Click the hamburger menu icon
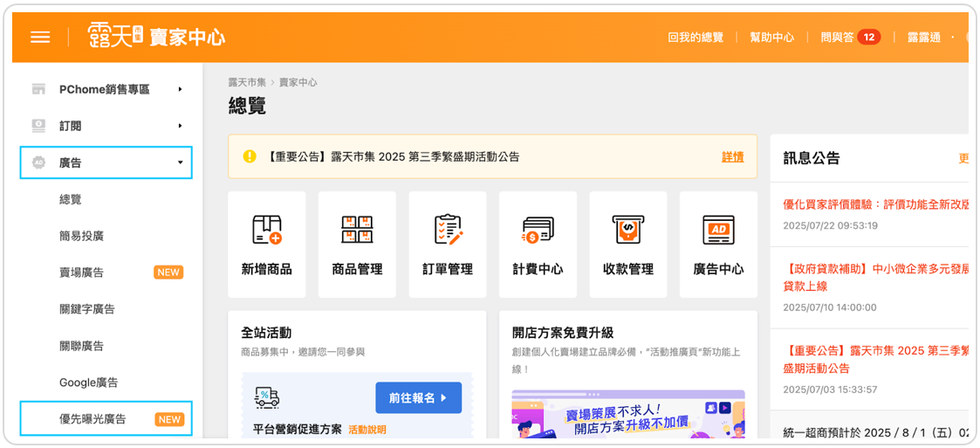This screenshot has height=448, width=980. click(x=40, y=38)
